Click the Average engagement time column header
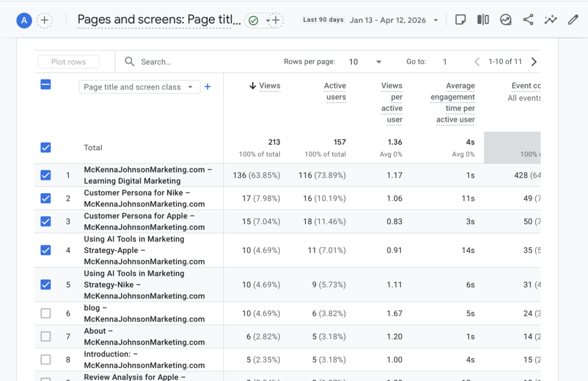This screenshot has height=381, width=588. click(453, 102)
